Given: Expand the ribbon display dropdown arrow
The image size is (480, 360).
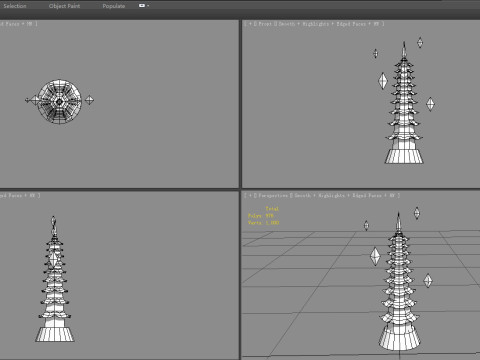Looking at the screenshot, I should 148,6.
